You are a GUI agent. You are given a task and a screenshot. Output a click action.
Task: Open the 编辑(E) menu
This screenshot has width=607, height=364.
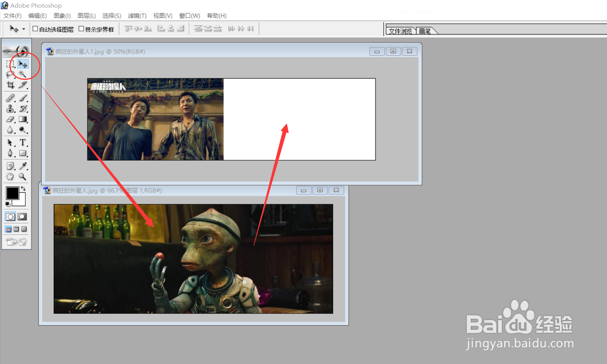[38, 16]
